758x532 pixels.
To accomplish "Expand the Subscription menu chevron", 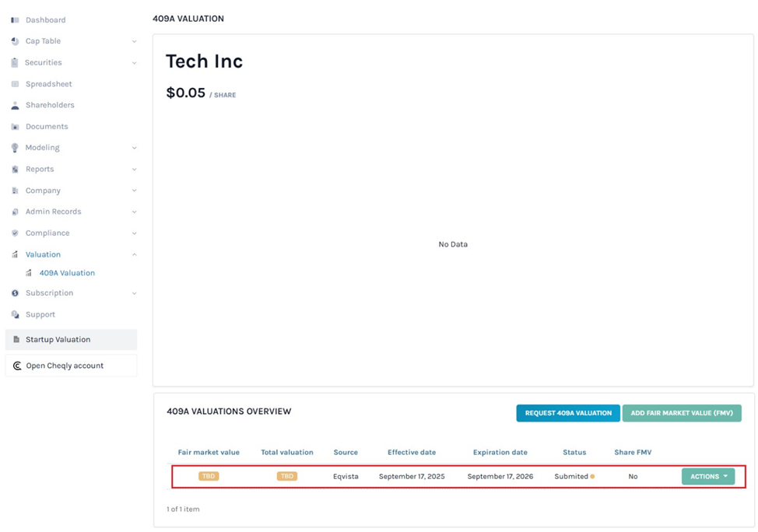I will point(134,294).
